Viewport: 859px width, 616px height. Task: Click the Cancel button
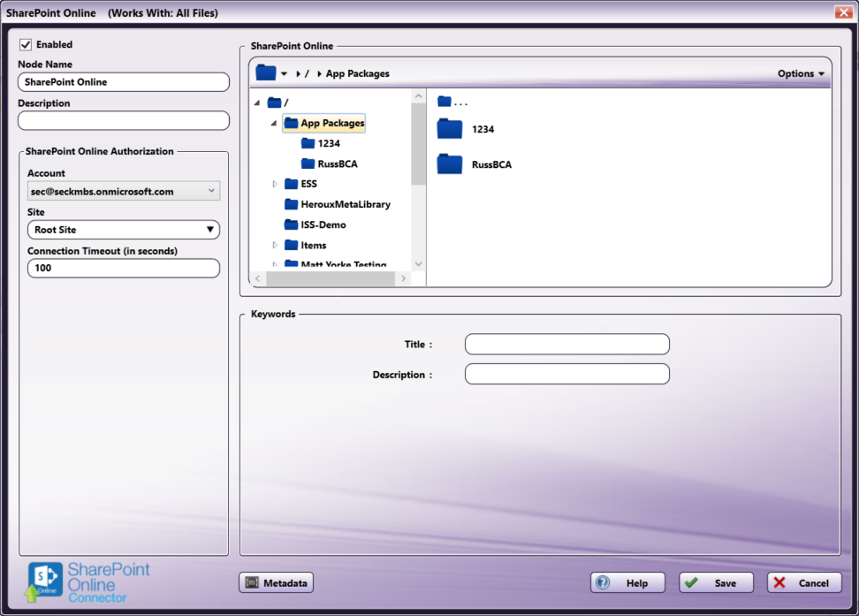point(804,582)
